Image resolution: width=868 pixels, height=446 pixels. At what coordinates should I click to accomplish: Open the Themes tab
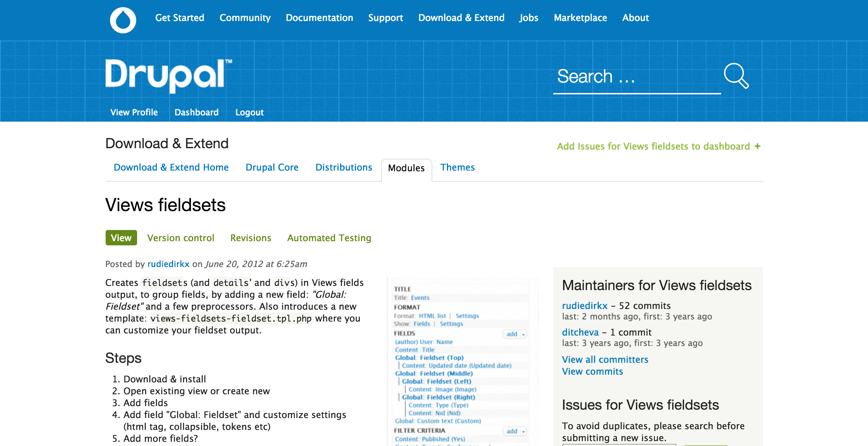(x=457, y=167)
